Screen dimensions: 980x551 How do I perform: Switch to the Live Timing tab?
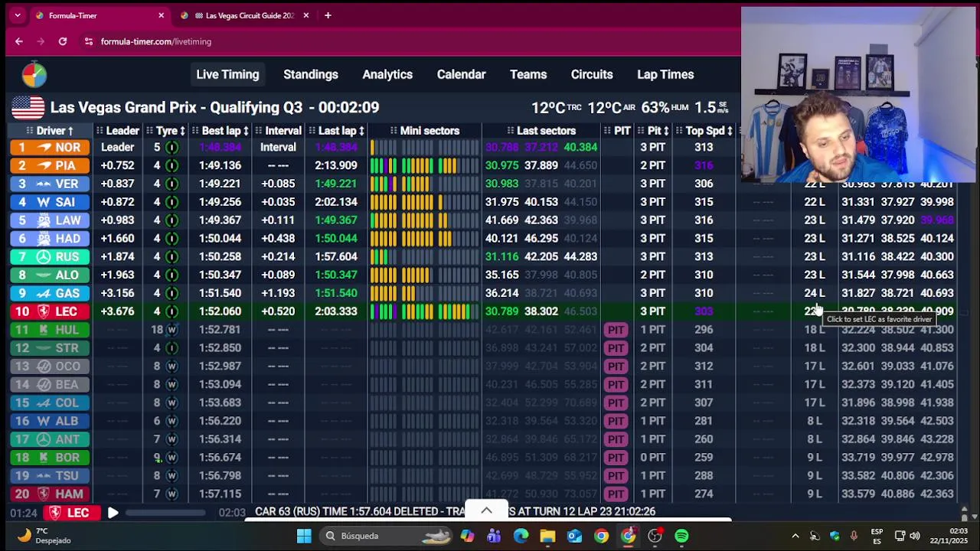[227, 74]
